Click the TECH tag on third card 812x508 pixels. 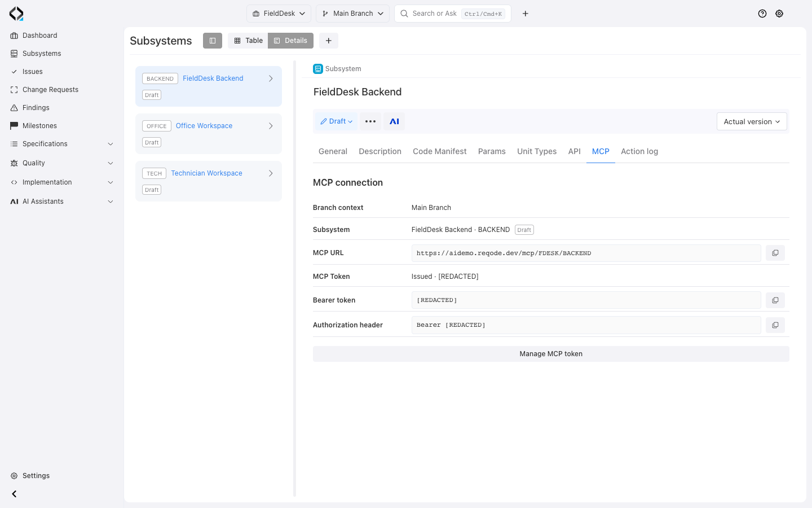[155, 174]
